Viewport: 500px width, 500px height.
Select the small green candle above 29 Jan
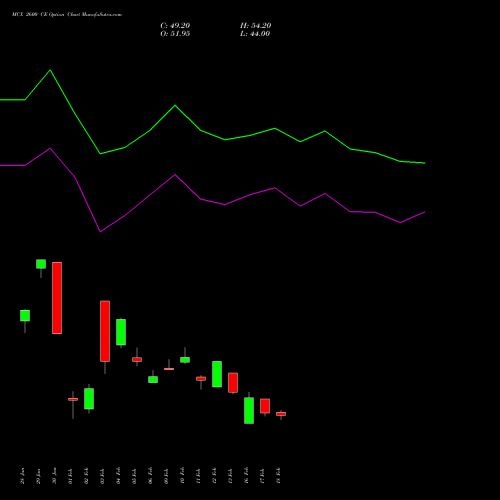(x=41, y=264)
